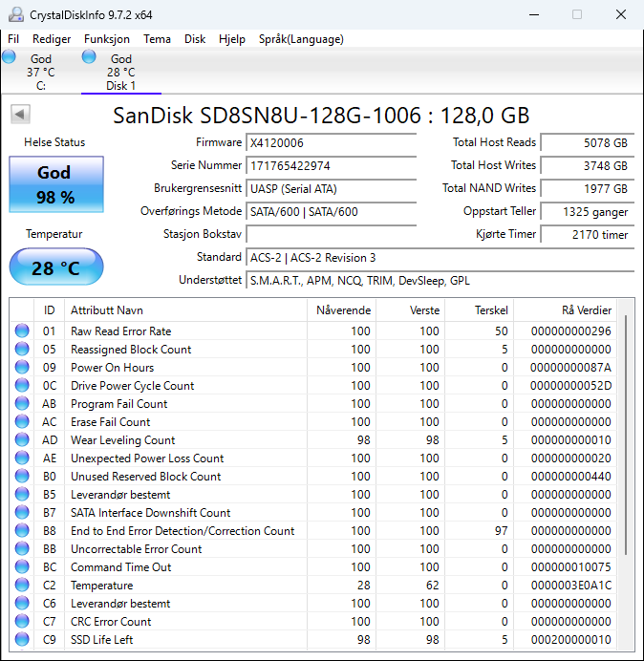This screenshot has width=644, height=661.
Task: Click blue orb of SSD Life Left
Action: pyautogui.click(x=22, y=639)
